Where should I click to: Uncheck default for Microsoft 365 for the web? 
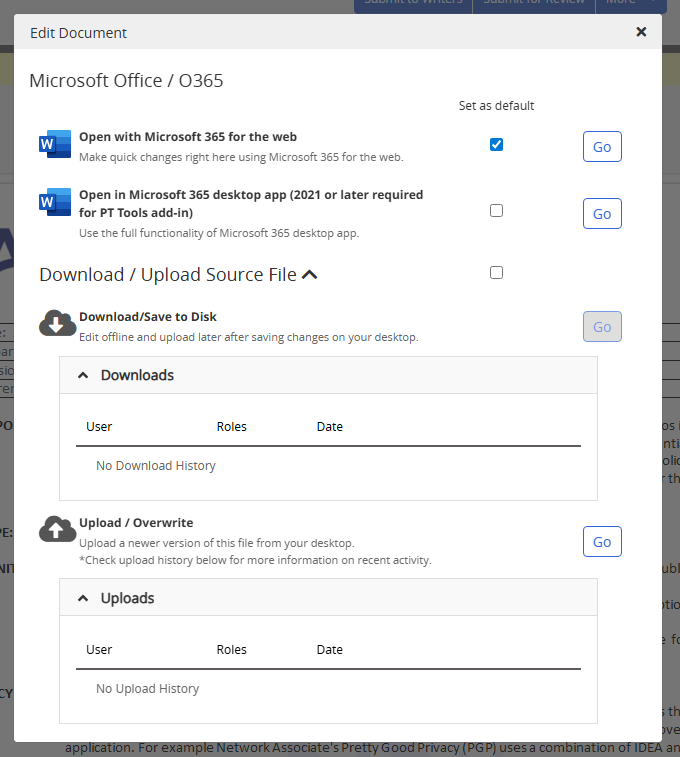[496, 144]
